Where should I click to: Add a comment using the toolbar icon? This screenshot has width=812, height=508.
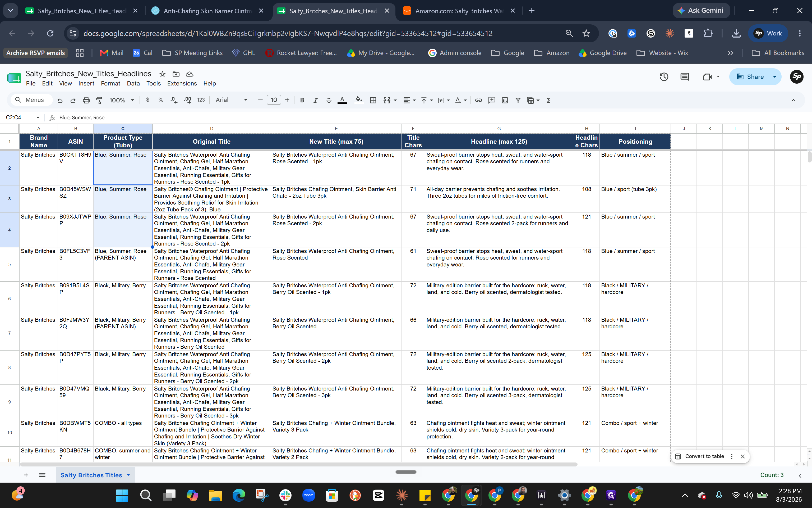tap(492, 100)
